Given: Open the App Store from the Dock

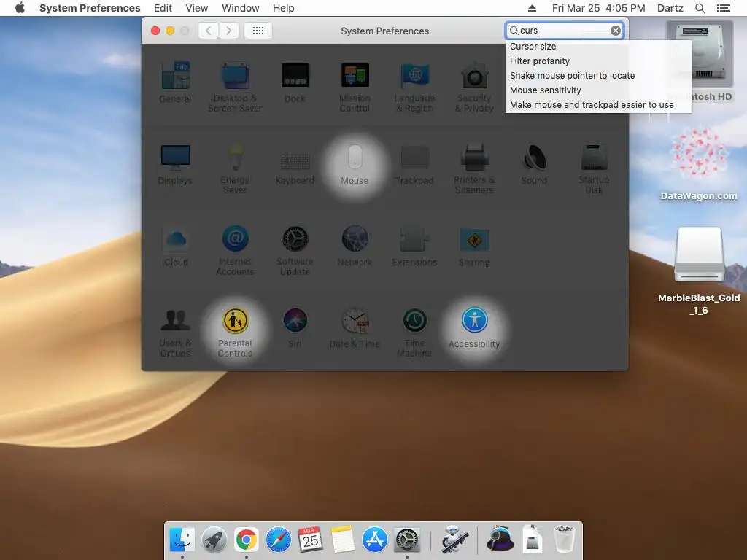Looking at the screenshot, I should (x=374, y=540).
